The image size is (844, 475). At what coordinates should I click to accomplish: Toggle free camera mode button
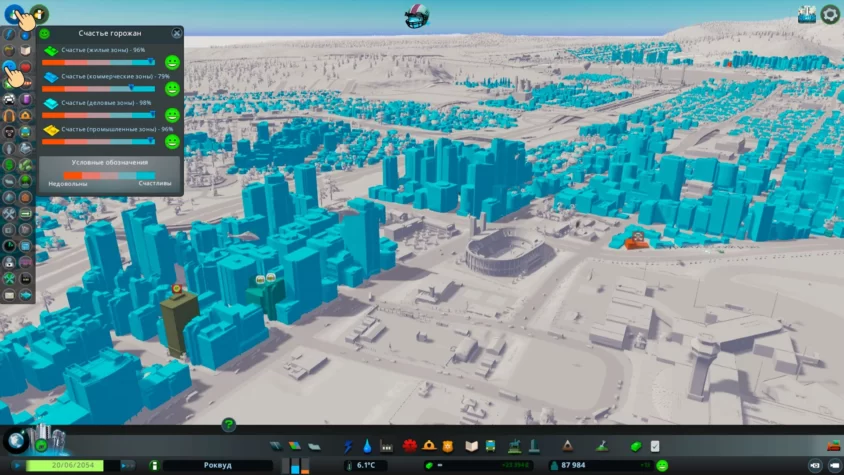(815, 465)
